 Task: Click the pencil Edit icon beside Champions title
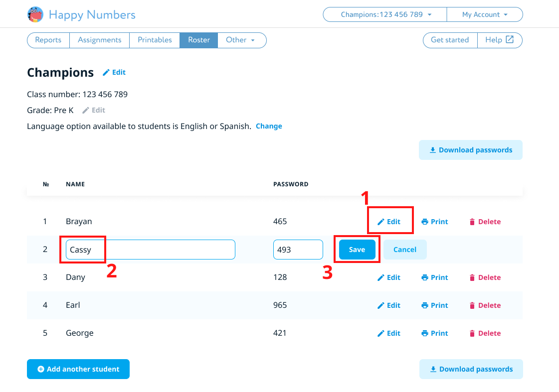click(x=106, y=73)
